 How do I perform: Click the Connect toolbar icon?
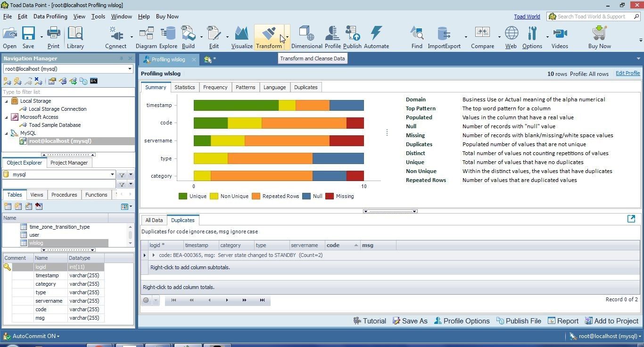coord(116,37)
